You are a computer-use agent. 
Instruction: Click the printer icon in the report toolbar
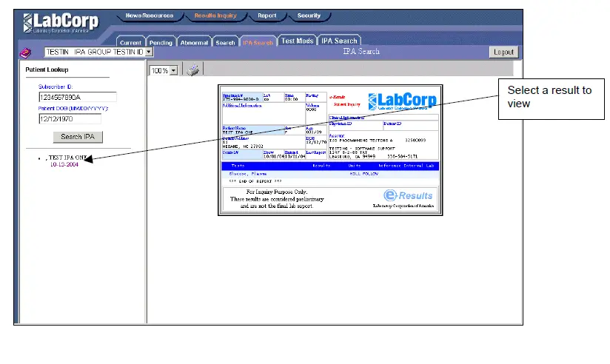point(193,70)
